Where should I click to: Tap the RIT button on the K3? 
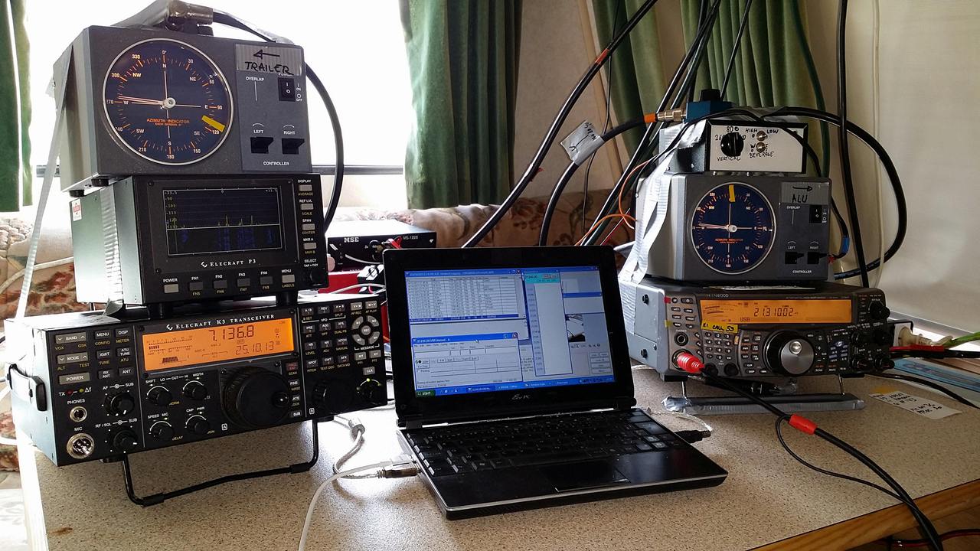[x=360, y=356]
